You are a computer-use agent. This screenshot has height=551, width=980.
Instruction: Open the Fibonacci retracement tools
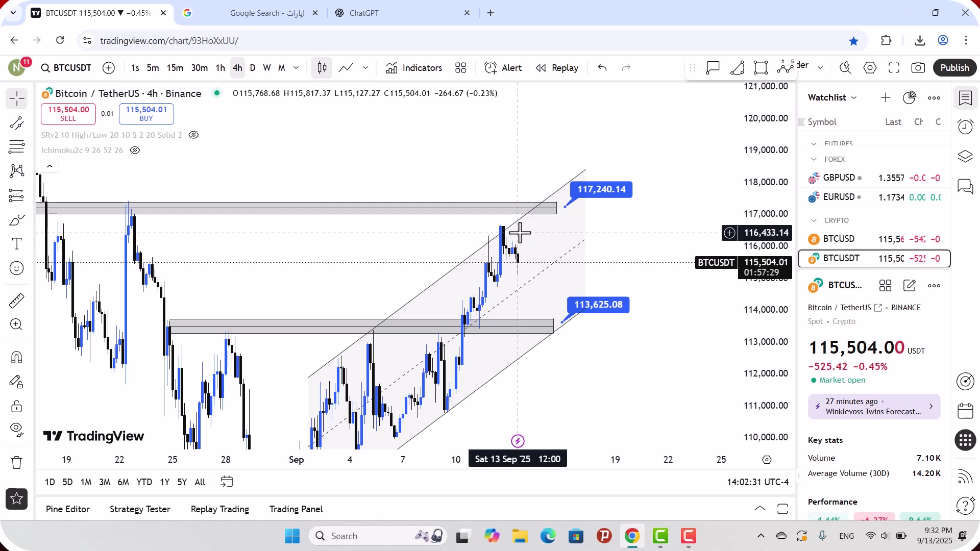(x=17, y=147)
